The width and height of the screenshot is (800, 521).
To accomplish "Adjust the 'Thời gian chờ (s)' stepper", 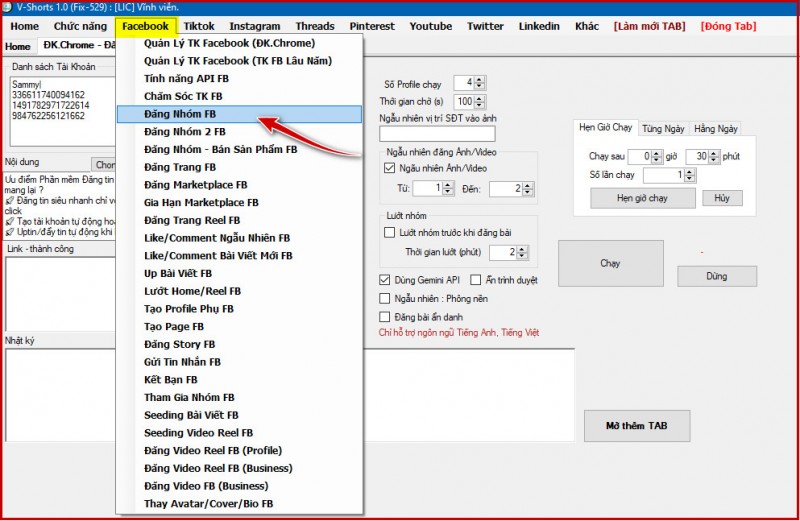I will [480, 101].
